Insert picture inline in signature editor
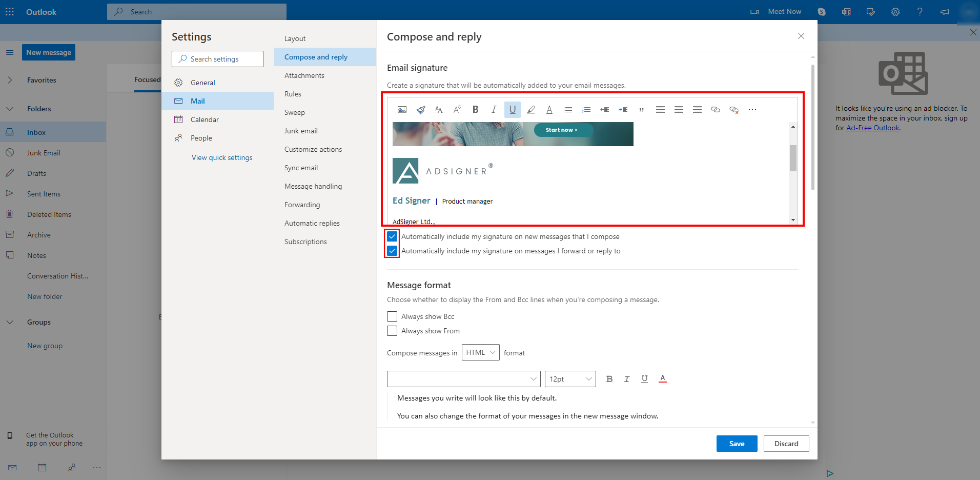980x480 pixels. click(x=402, y=110)
